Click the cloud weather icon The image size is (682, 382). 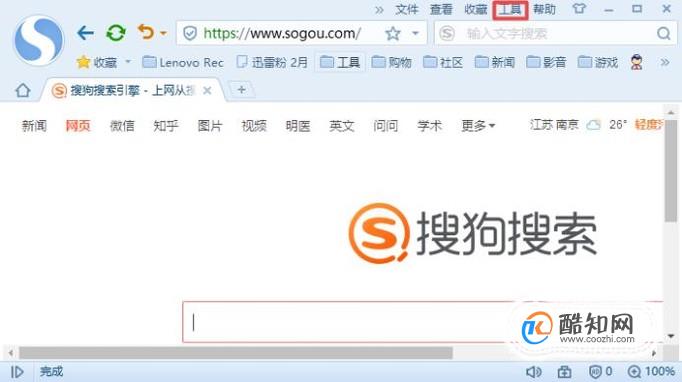click(x=593, y=125)
